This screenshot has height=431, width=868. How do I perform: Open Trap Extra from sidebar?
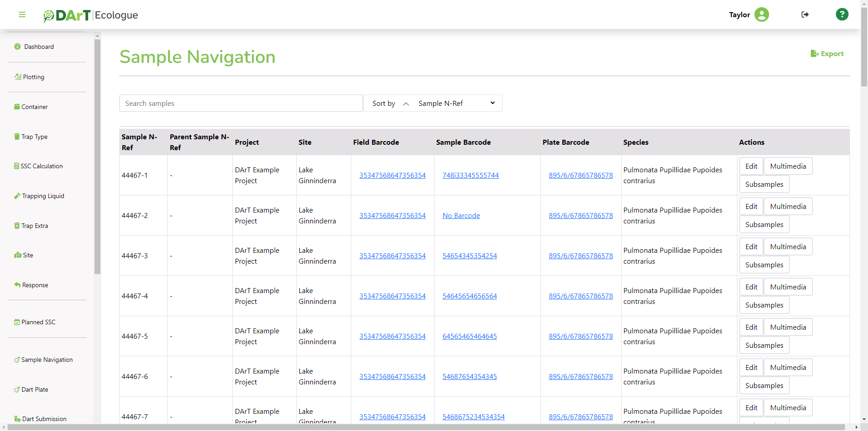(34, 226)
